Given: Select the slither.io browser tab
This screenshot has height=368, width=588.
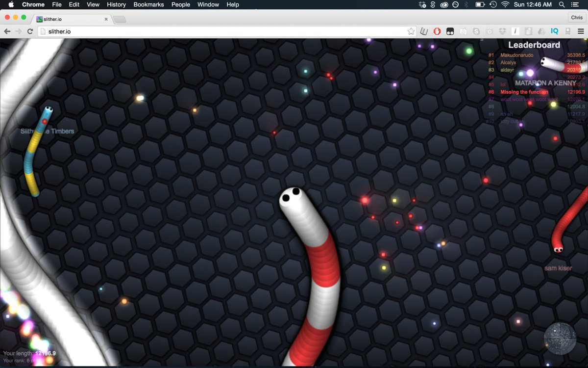Looking at the screenshot, I should pos(71,19).
